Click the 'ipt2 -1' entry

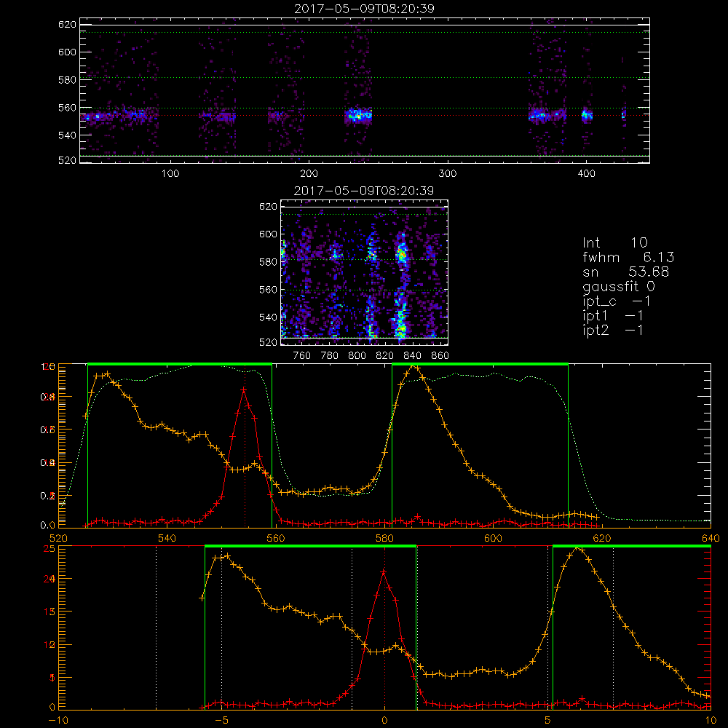click(613, 330)
